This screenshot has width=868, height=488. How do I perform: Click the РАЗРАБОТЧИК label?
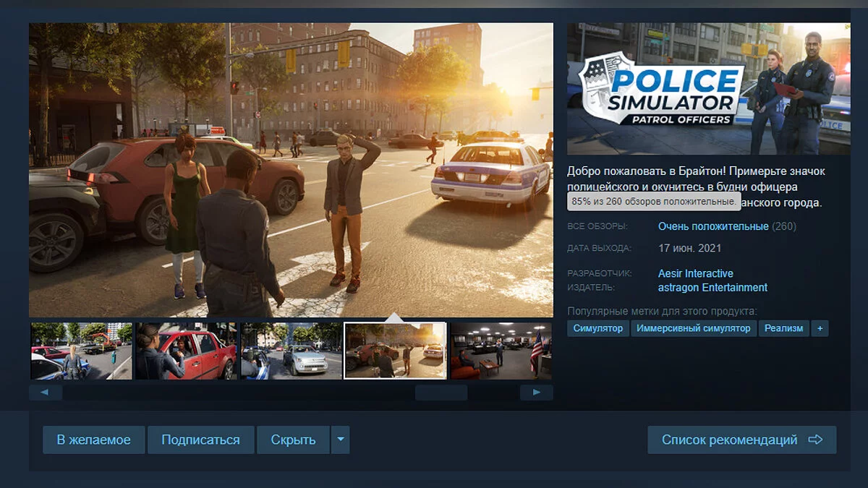[600, 273]
